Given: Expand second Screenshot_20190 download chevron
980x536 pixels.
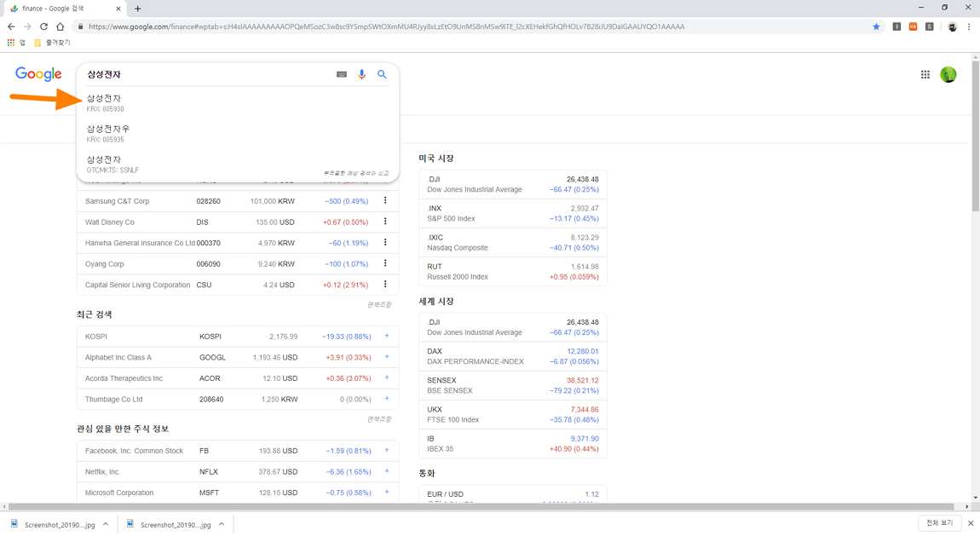Looking at the screenshot, I should pyautogui.click(x=222, y=524).
